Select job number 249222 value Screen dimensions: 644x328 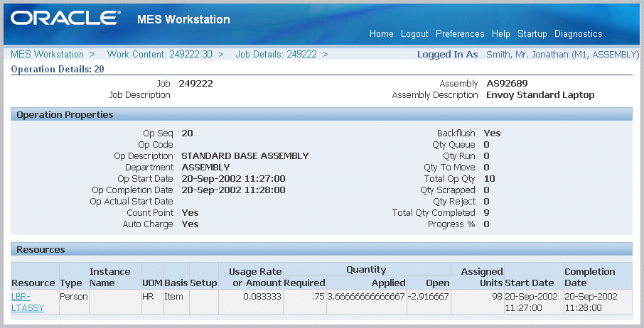[x=196, y=84]
